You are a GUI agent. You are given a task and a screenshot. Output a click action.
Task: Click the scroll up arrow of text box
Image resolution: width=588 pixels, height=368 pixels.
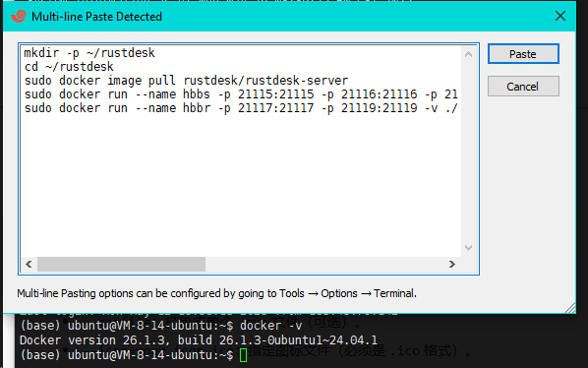click(x=468, y=54)
